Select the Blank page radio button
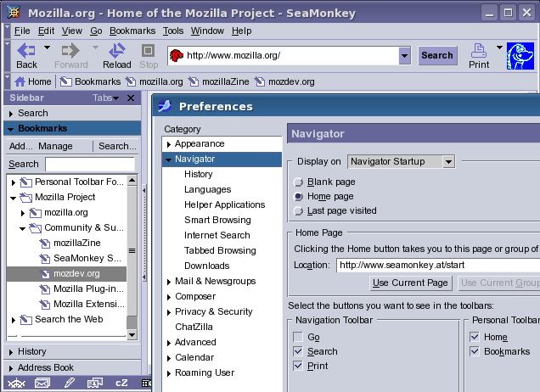 click(298, 182)
